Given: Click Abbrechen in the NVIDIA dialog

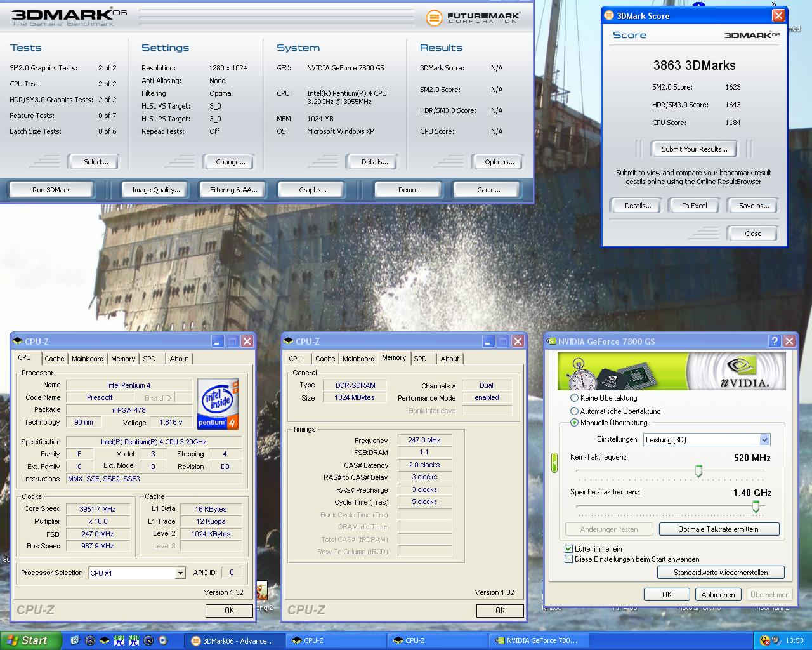Looking at the screenshot, I should point(718,595).
